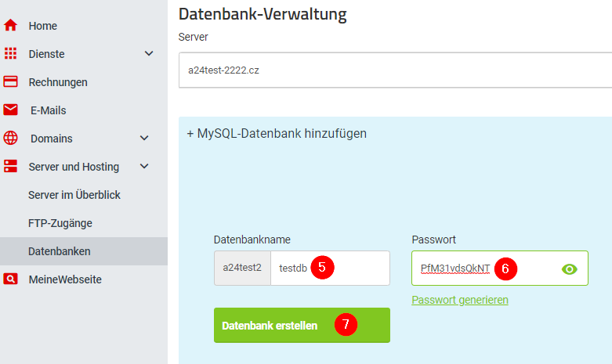
Task: Click the Rechnungen card icon
Action: tap(10, 82)
